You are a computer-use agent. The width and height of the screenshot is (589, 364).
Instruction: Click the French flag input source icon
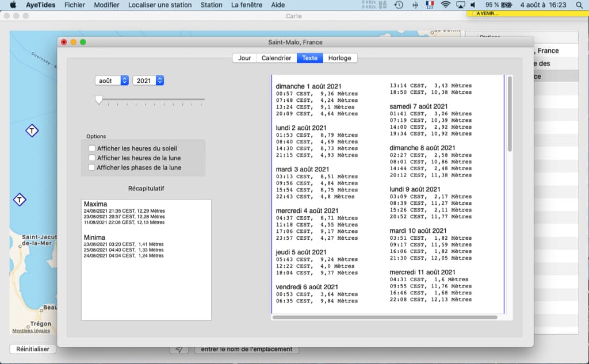click(430, 5)
